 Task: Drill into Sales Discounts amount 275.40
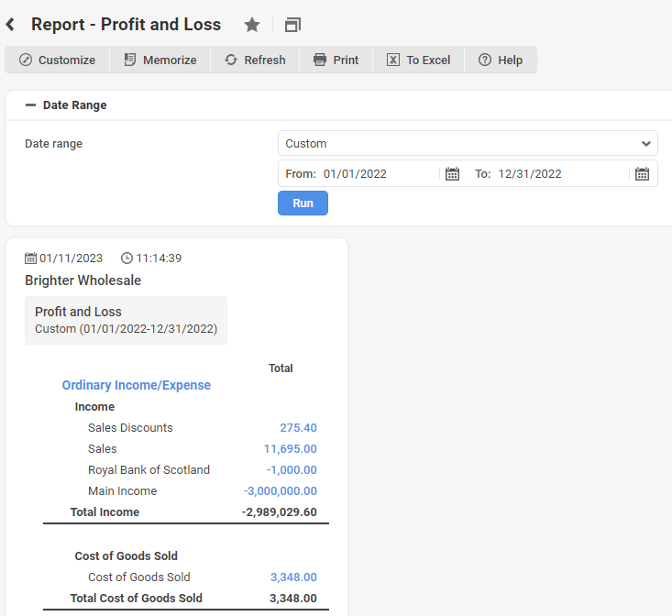pos(298,427)
